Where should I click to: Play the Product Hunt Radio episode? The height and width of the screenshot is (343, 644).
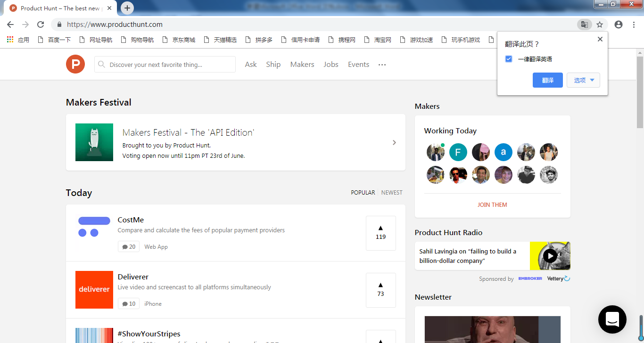click(550, 256)
